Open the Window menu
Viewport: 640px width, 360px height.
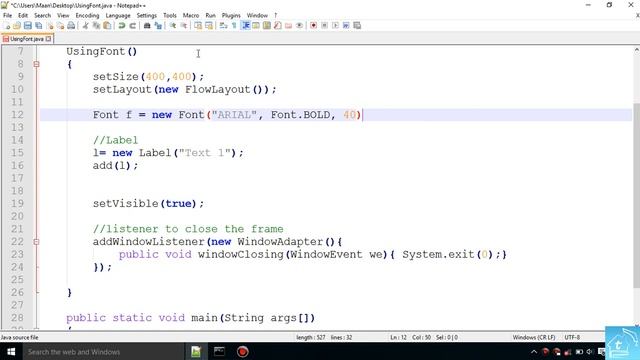pos(257,16)
